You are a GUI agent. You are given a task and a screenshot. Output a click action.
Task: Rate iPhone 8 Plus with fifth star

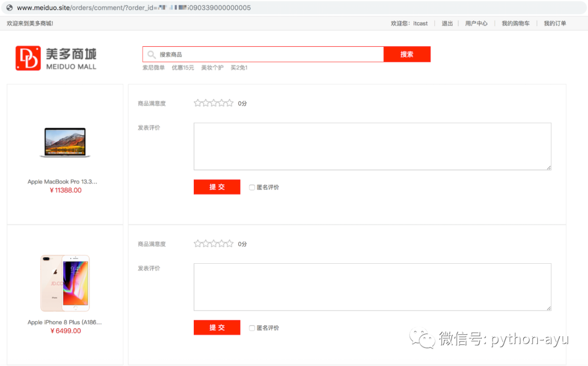[x=229, y=244]
